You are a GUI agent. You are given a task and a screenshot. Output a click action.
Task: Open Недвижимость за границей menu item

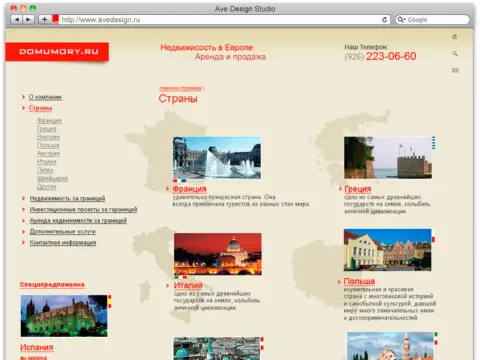[67, 199]
